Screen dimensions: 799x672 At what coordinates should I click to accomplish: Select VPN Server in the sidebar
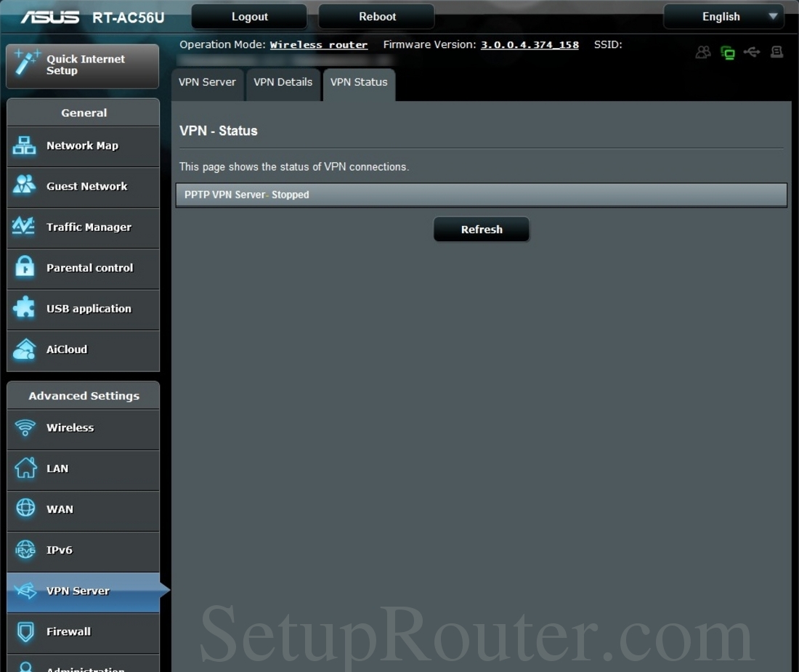tap(83, 592)
